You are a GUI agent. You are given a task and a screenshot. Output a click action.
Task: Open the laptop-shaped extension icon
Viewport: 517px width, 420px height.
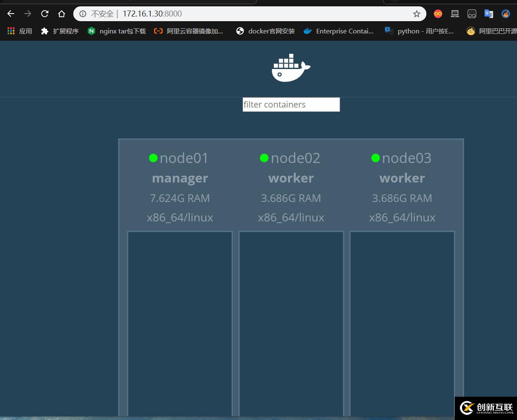pos(455,14)
